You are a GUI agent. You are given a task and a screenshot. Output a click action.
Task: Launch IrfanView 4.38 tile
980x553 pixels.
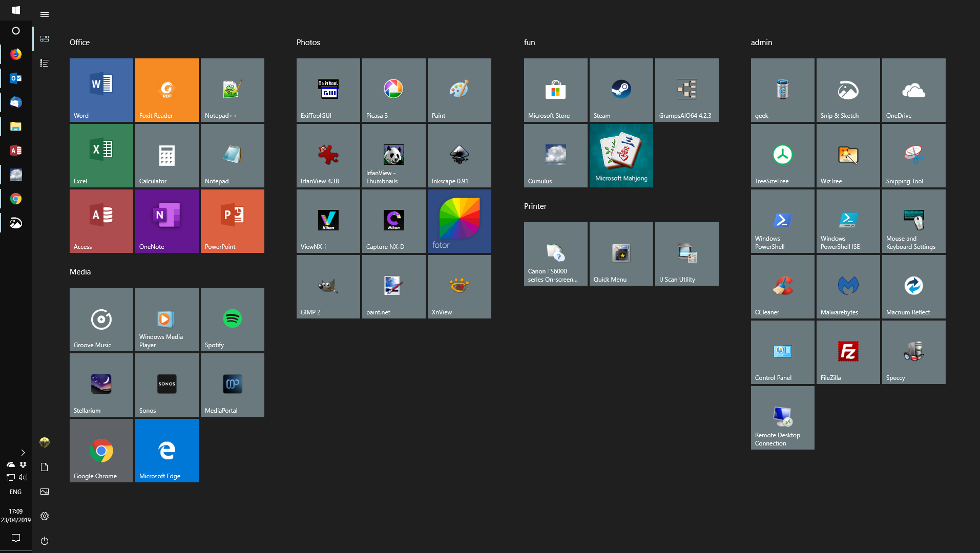(328, 156)
